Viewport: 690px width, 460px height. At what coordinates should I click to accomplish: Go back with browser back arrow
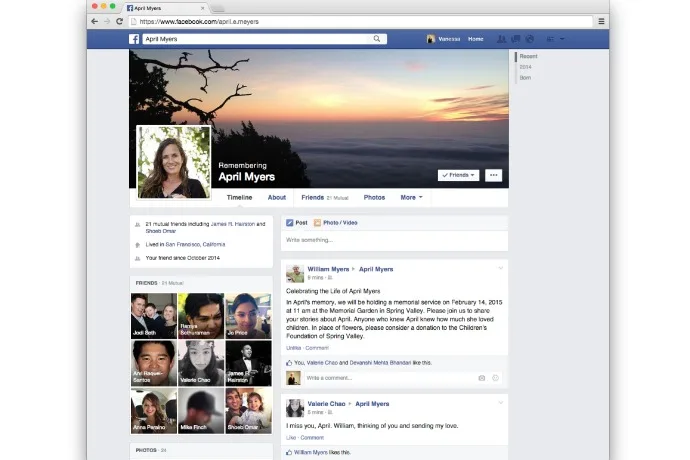(x=95, y=21)
